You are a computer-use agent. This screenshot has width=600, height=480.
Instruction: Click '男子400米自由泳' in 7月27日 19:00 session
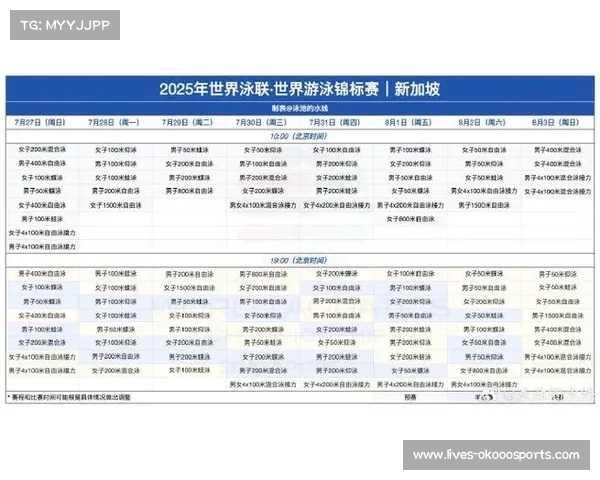[42, 274]
